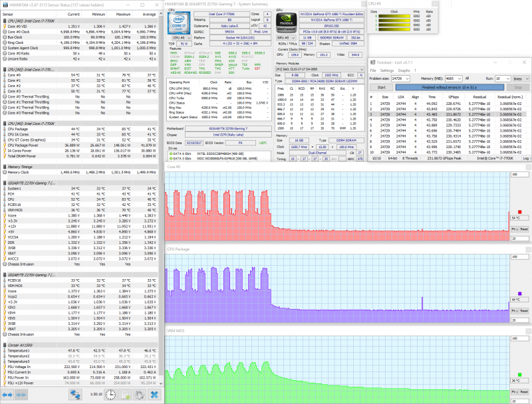Viewport: 532px width, 404px height.
Task: Click the Maximum column header in sensor list
Action: (119, 14)
